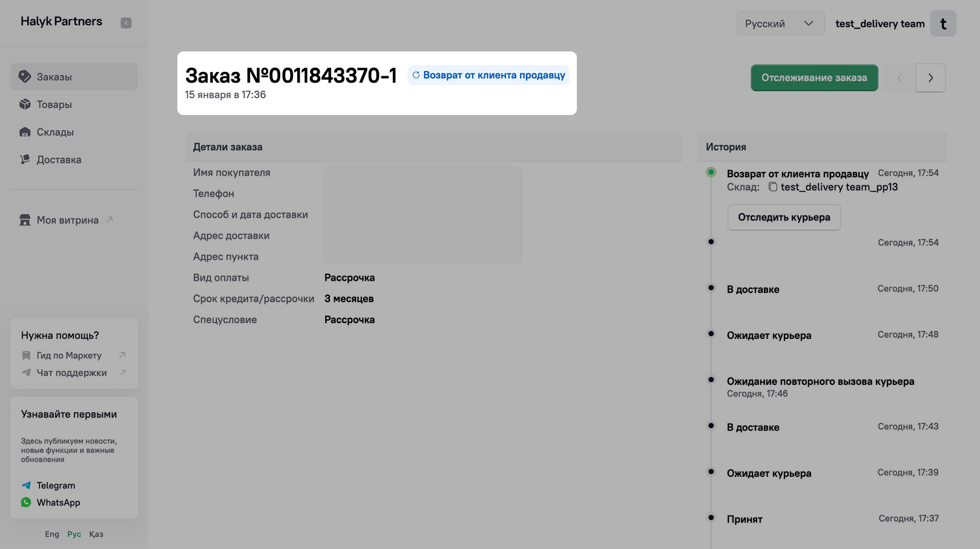Image resolution: width=980 pixels, height=549 pixels.
Task: Click the Отслеживание заказа button
Action: click(x=814, y=78)
